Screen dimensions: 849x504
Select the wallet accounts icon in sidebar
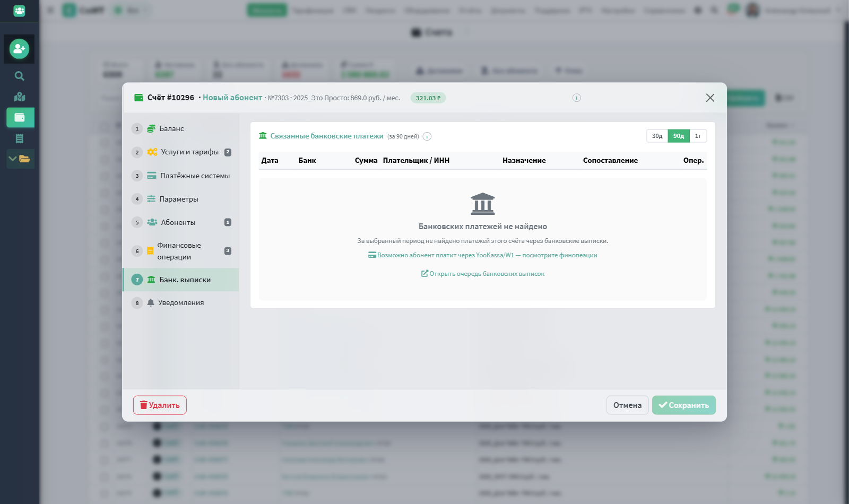pos(20,118)
